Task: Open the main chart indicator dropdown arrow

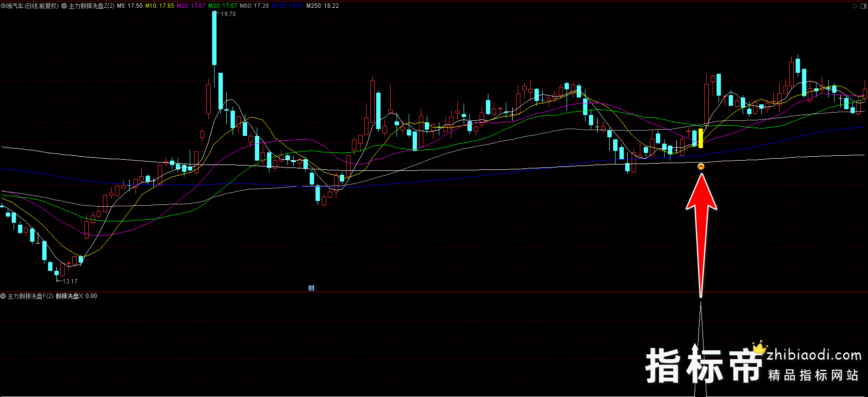Action: (x=64, y=6)
